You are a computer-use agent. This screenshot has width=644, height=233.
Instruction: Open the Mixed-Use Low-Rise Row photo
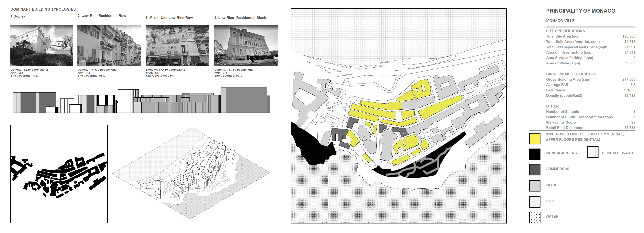click(177, 45)
